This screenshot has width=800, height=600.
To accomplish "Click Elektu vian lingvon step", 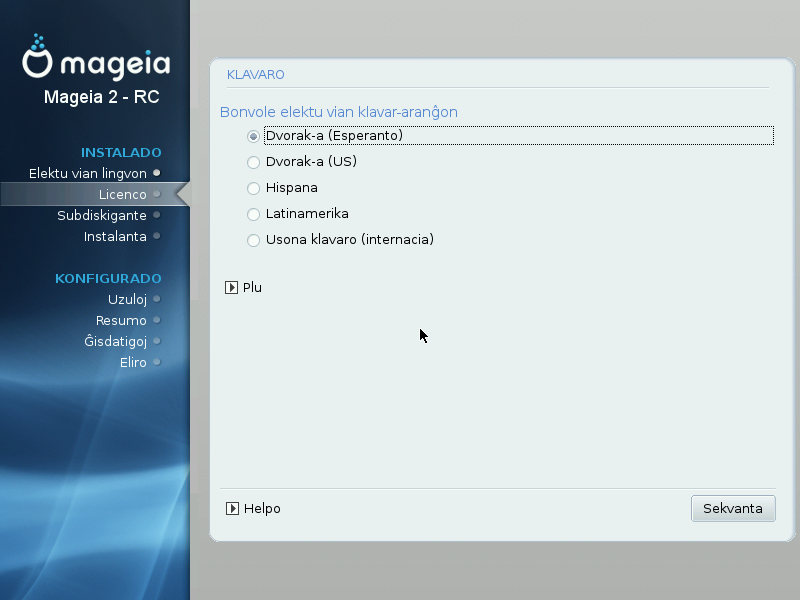I will pos(88,173).
